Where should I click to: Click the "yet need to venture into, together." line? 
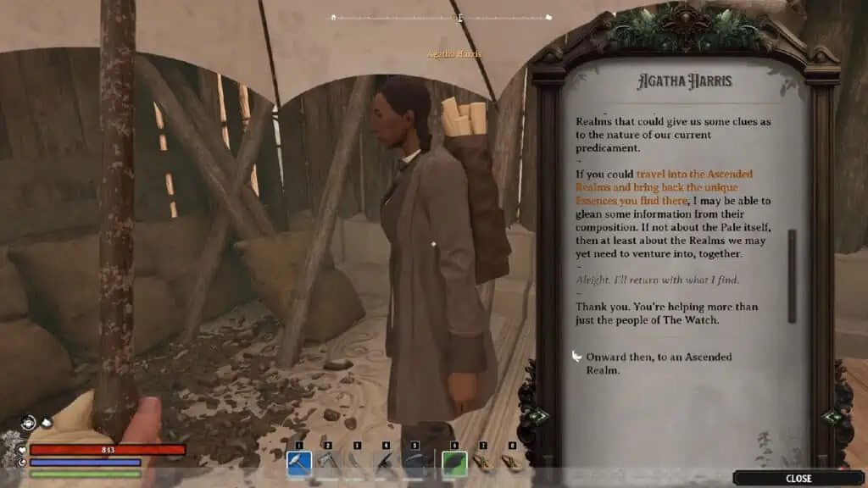coord(659,253)
